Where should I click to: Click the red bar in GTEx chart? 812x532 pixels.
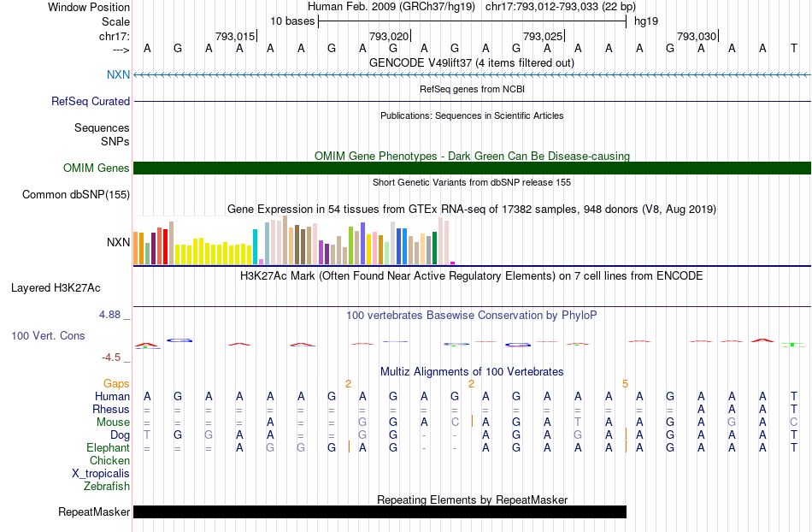pyautogui.click(x=165, y=246)
